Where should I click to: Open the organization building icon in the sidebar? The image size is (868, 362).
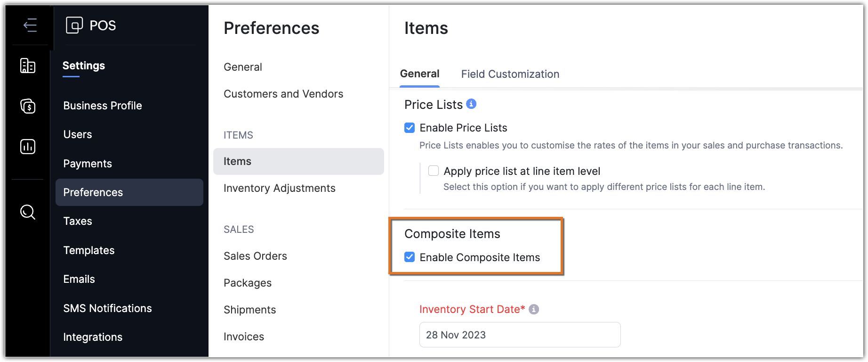click(x=28, y=66)
